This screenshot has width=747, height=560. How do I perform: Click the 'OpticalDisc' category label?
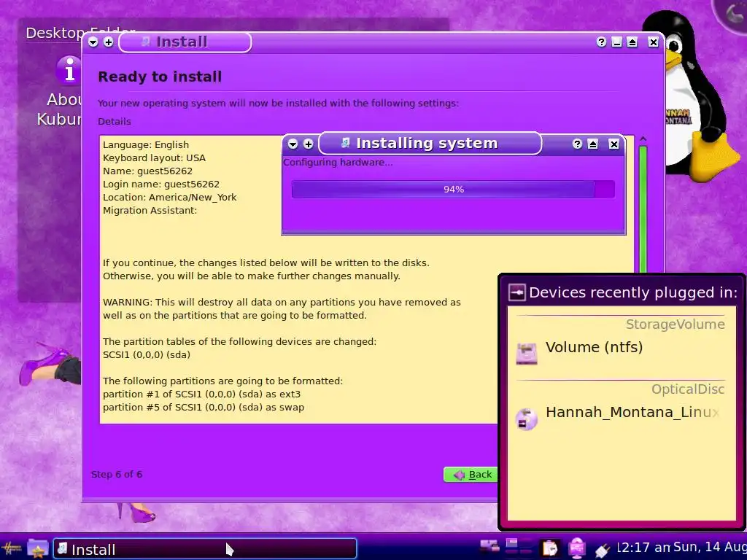tap(688, 389)
